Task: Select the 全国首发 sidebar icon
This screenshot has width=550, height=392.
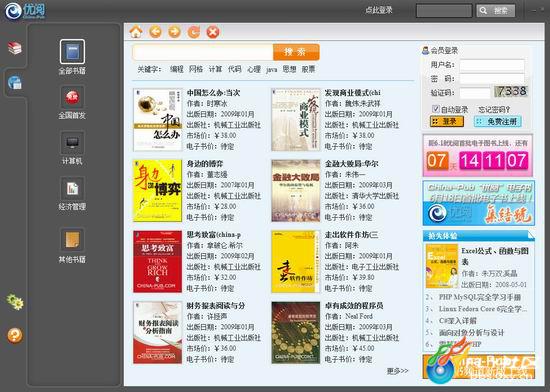Action: pyautogui.click(x=72, y=97)
